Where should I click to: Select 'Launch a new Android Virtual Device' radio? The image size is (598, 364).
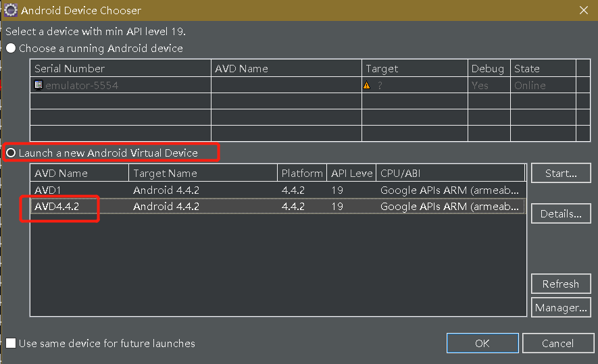pyautogui.click(x=11, y=153)
